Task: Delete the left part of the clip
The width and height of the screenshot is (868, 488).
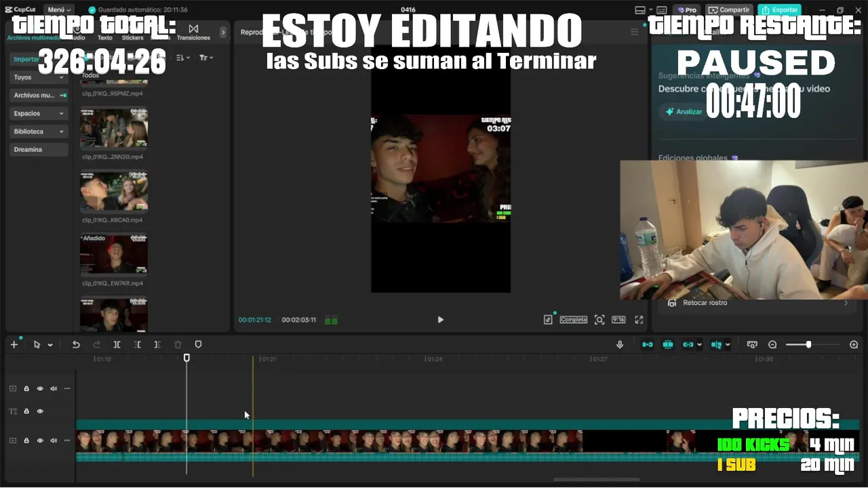Action: 137,344
